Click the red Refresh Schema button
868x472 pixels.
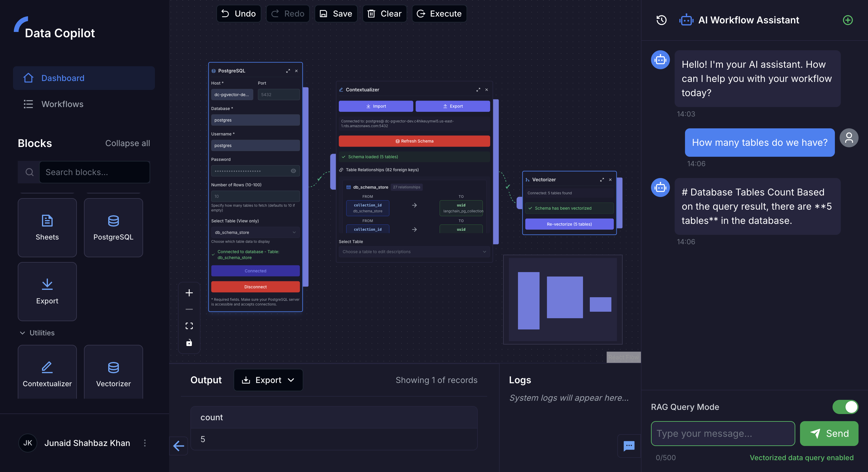[x=414, y=141]
